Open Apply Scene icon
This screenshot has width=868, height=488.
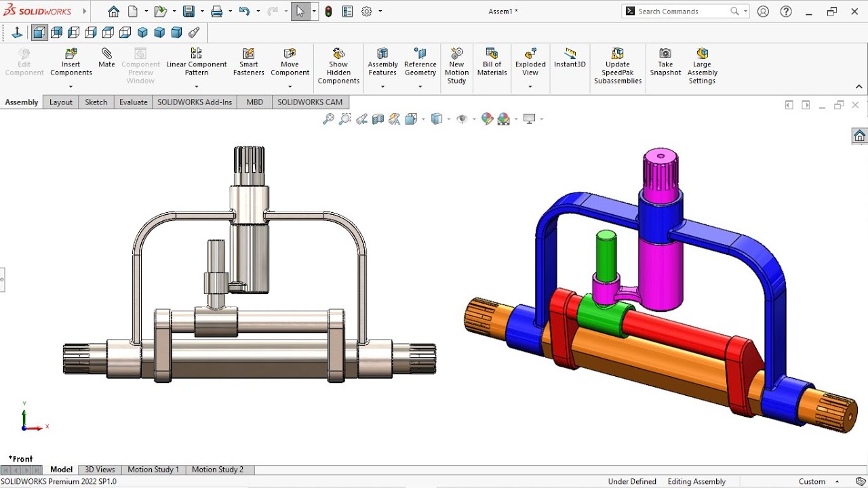click(503, 119)
